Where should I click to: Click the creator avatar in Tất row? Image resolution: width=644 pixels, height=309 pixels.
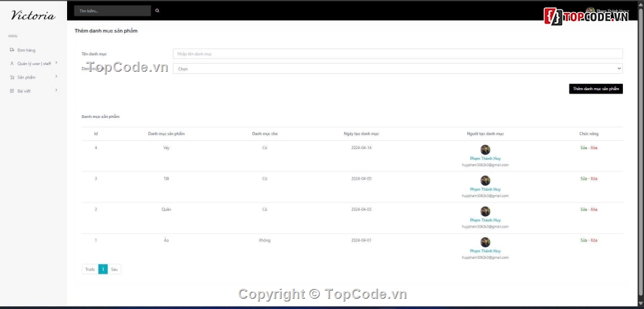coord(485,180)
